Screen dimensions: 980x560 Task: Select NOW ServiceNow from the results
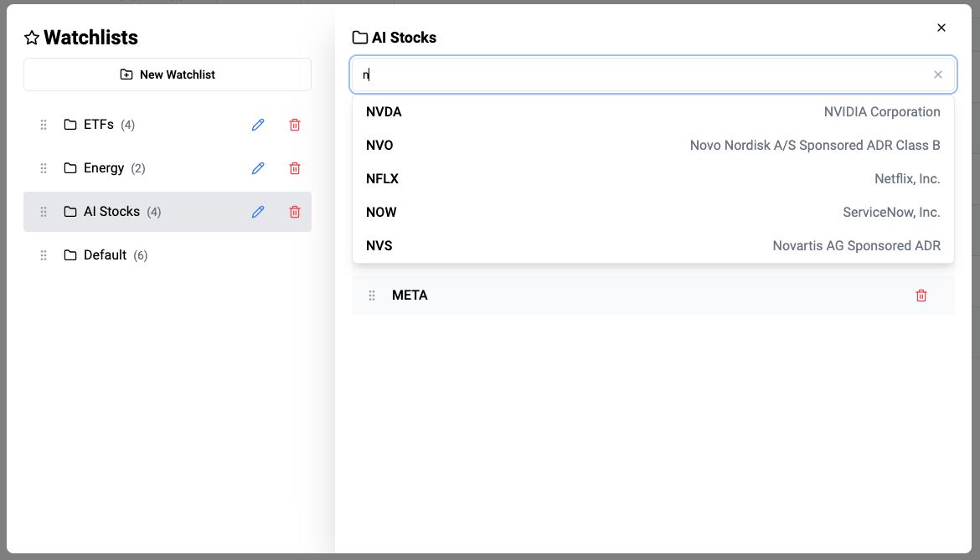coord(652,213)
